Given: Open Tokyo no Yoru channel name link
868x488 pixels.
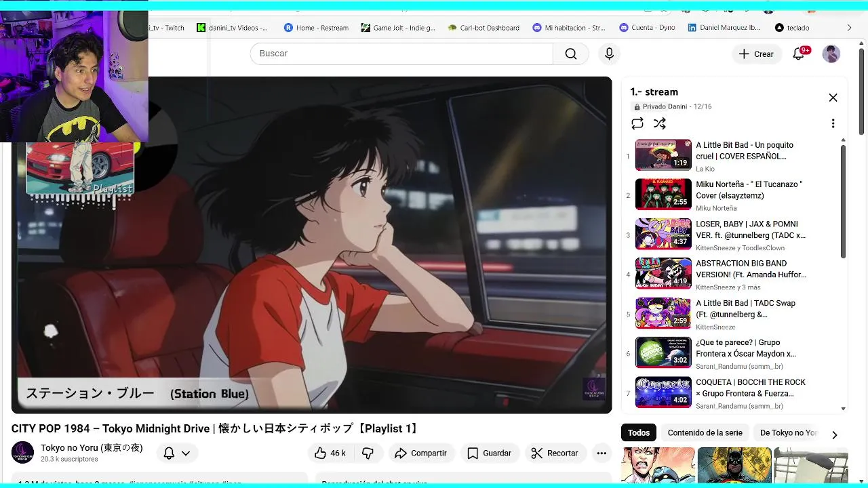Looking at the screenshot, I should click(92, 448).
